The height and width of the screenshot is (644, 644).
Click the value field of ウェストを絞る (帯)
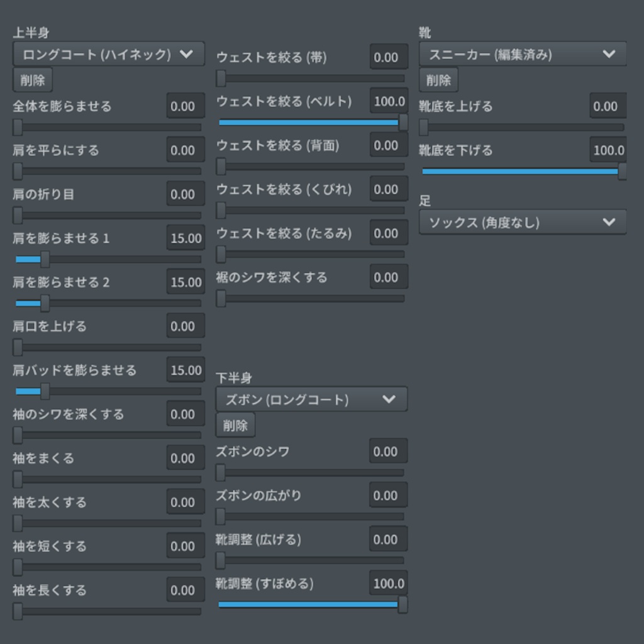point(388,57)
